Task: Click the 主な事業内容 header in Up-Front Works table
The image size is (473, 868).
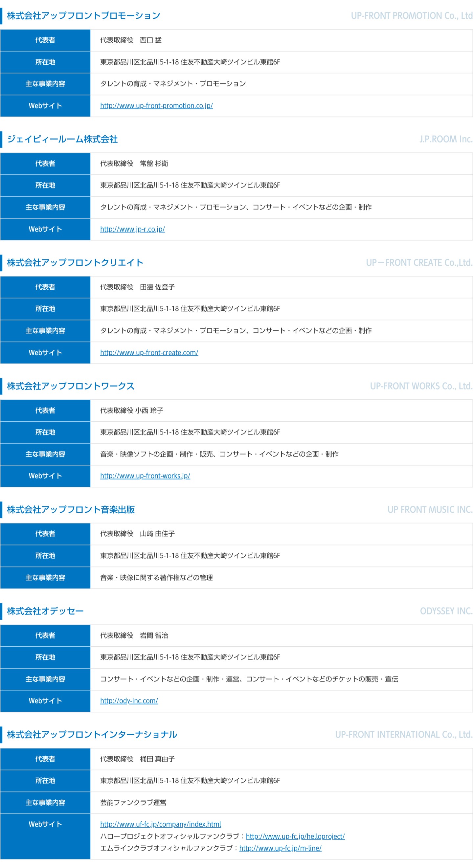Action: [46, 454]
